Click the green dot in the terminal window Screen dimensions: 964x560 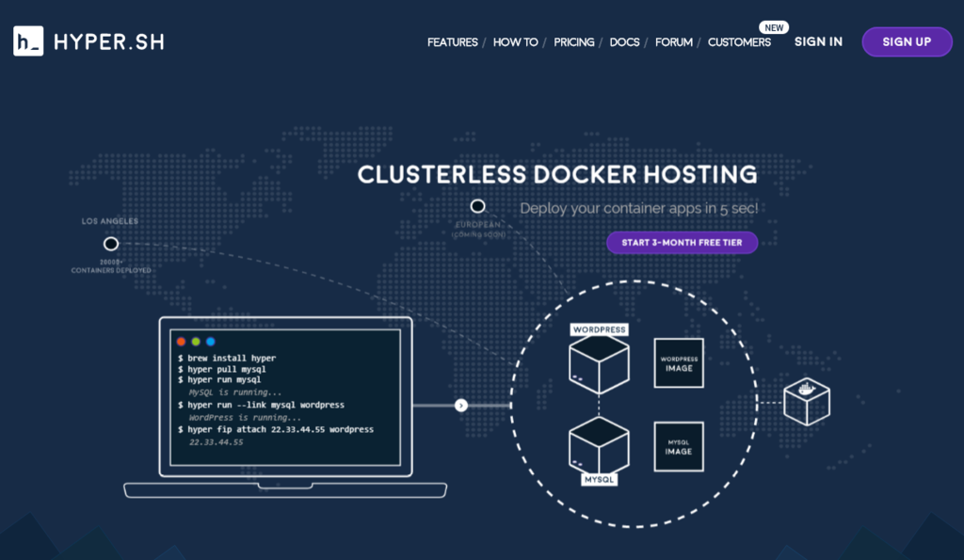pos(196,341)
